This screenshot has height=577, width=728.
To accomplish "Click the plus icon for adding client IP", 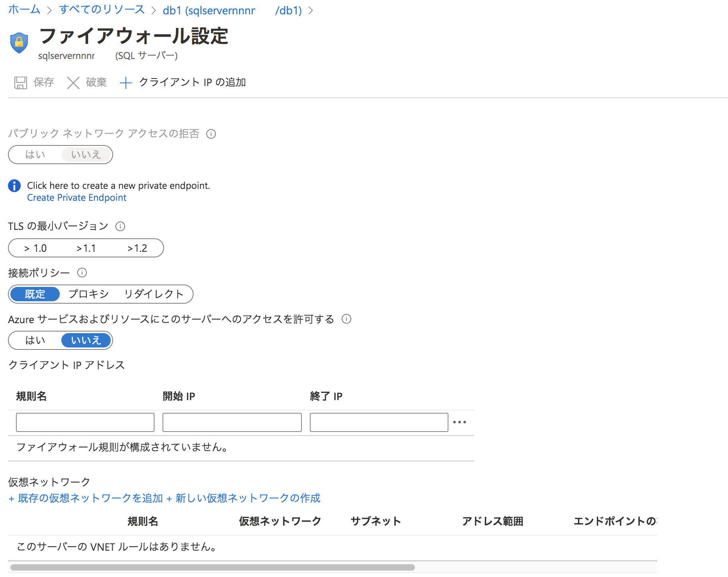I will click(x=126, y=83).
